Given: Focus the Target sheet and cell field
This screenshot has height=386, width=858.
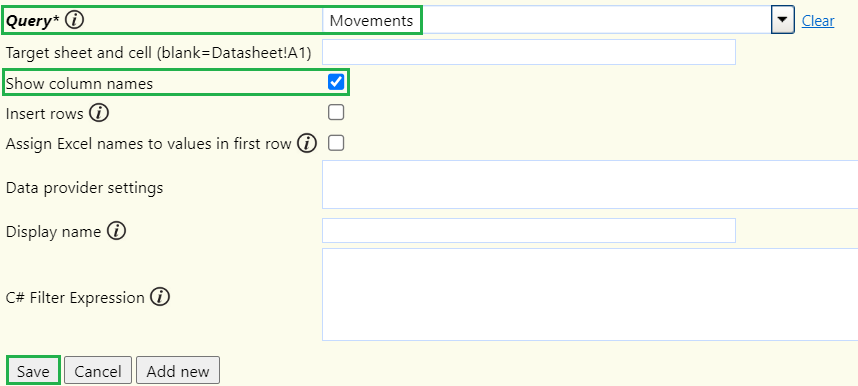Looking at the screenshot, I should (529, 52).
